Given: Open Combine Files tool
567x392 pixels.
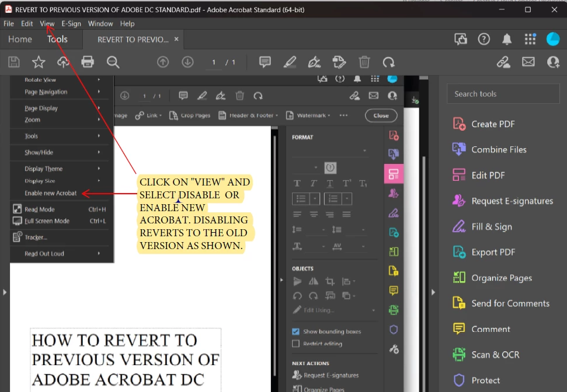Looking at the screenshot, I should (489, 149).
